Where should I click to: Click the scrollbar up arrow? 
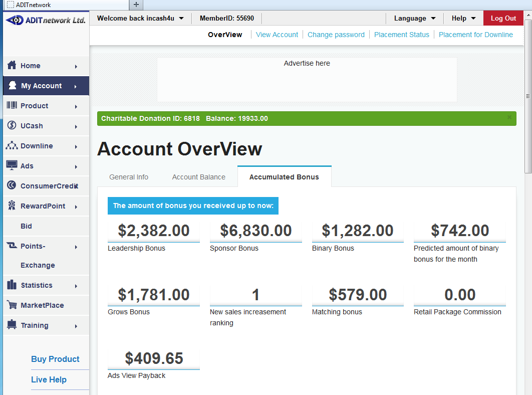click(528, 15)
